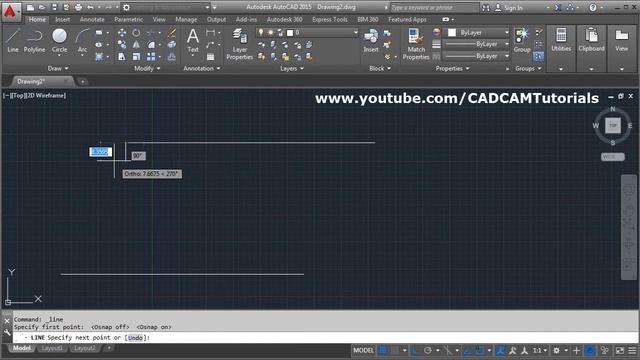Expand the Groups panel
The width and height of the screenshot is (640, 360).
(528, 69)
